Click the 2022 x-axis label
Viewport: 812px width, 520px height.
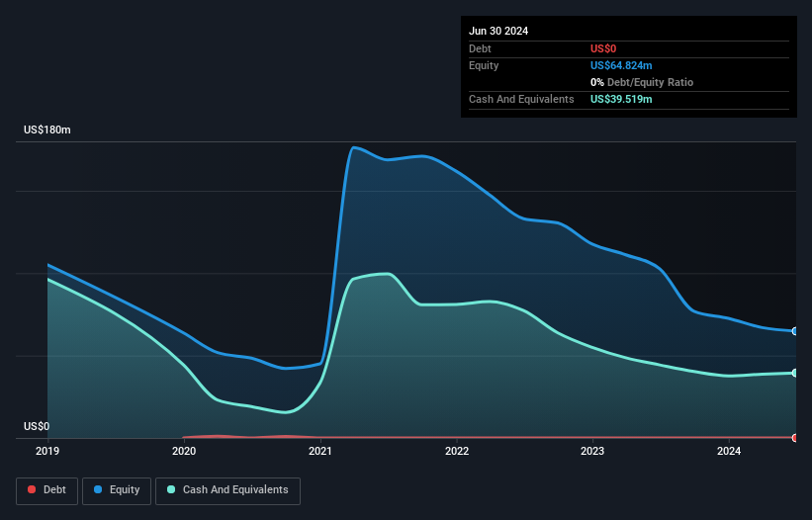(x=457, y=451)
